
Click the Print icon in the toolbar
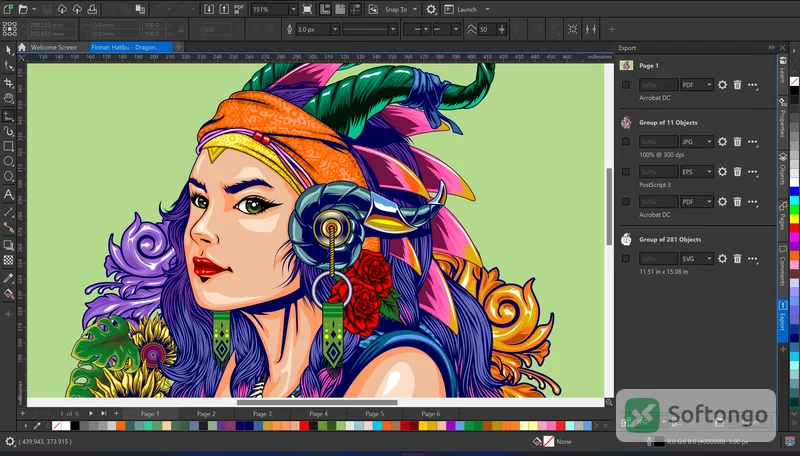tap(93, 9)
